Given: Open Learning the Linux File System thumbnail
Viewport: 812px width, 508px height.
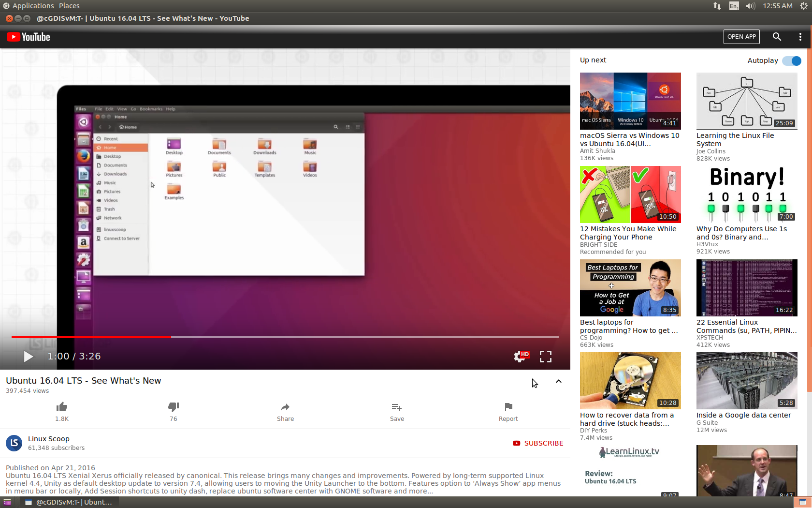Looking at the screenshot, I should point(747,101).
